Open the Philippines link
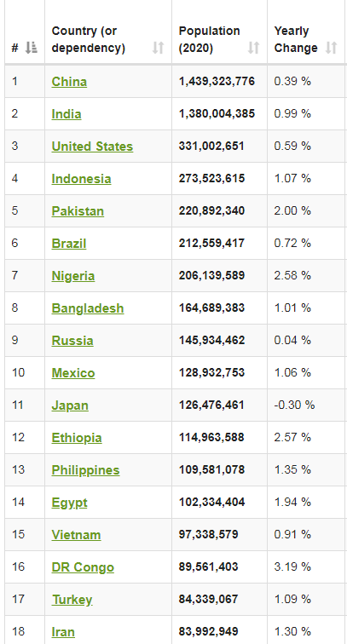 [x=85, y=471]
